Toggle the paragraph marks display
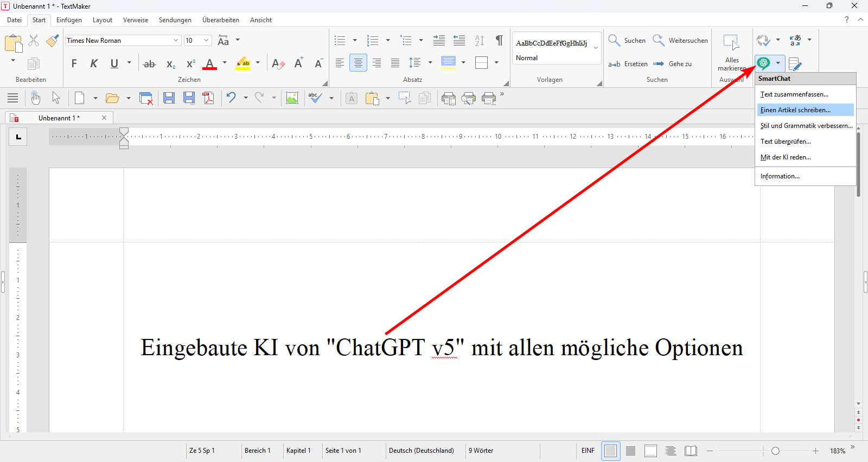The image size is (868, 462). 499,41
